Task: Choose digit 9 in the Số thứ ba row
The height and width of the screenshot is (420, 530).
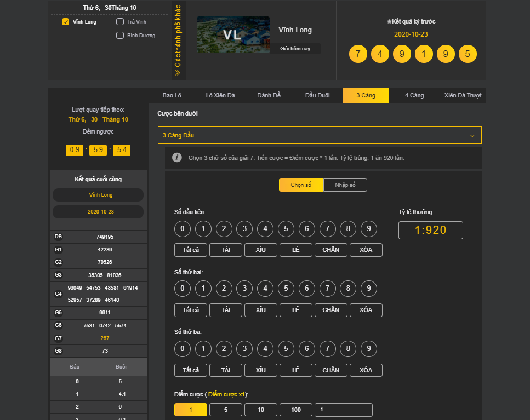Action: coord(369,348)
